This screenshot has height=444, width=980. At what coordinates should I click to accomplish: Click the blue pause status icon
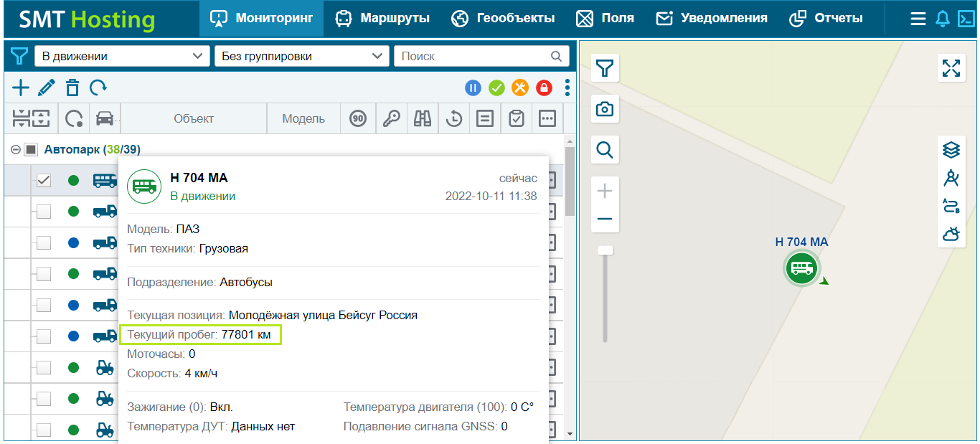click(473, 88)
